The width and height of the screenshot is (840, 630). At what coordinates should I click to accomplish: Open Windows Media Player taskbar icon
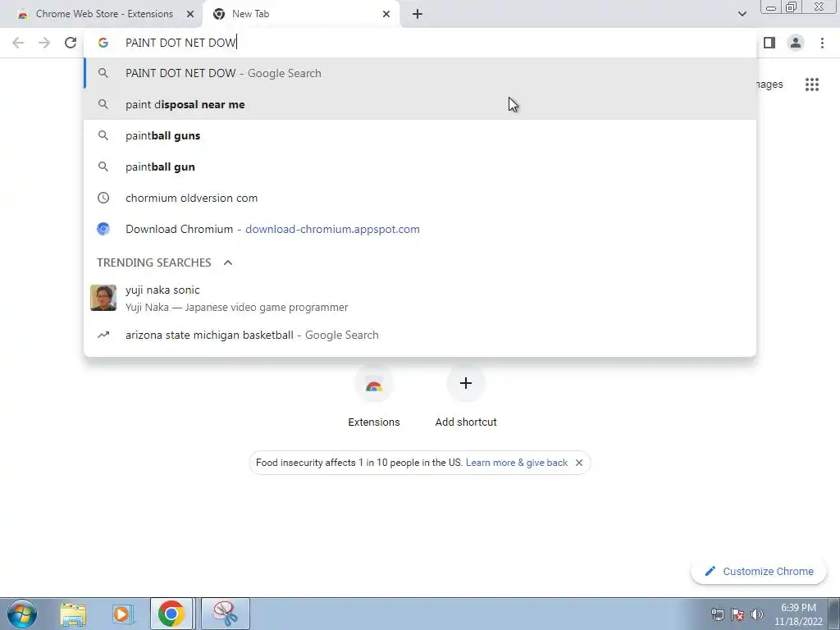[x=122, y=614]
